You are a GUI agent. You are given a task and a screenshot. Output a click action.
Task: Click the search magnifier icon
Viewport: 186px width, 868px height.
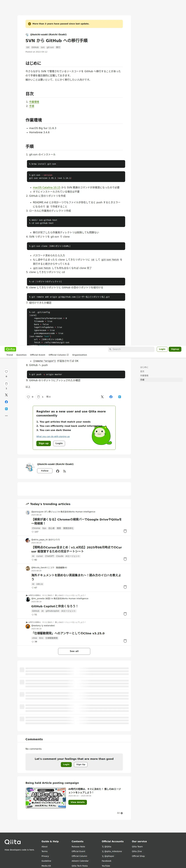pos(110,349)
